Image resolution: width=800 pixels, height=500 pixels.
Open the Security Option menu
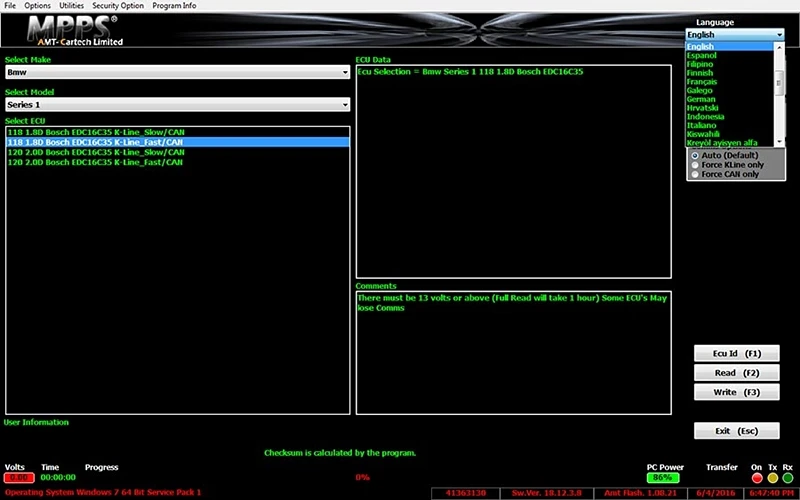(x=118, y=6)
